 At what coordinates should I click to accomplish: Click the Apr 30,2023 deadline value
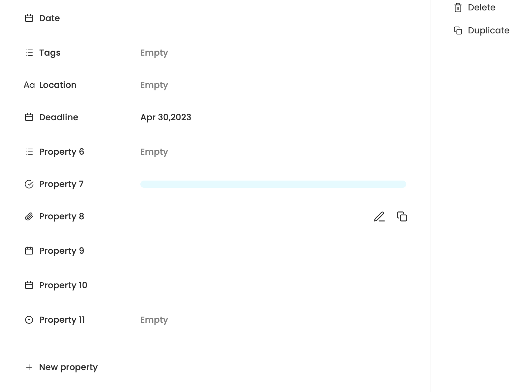tap(166, 117)
